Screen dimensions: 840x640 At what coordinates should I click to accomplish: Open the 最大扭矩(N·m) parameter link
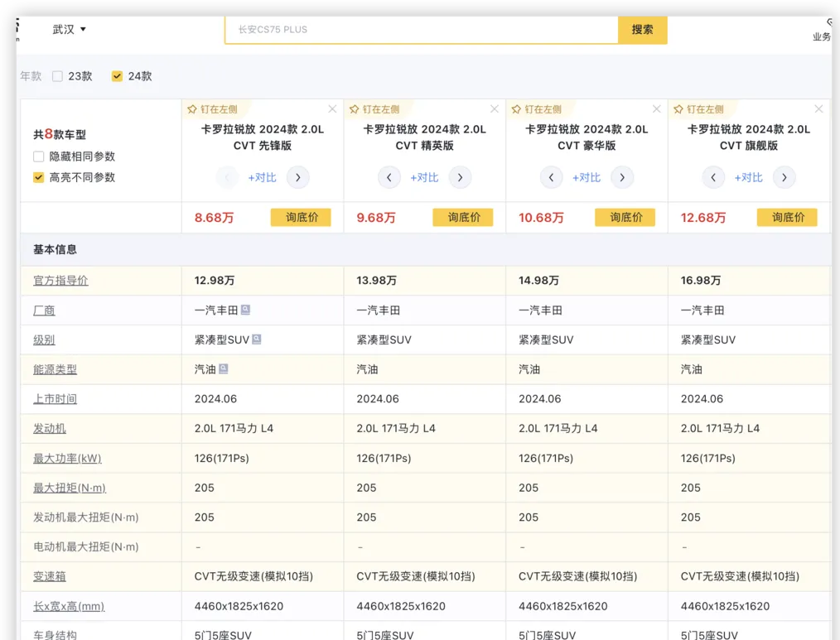70,488
